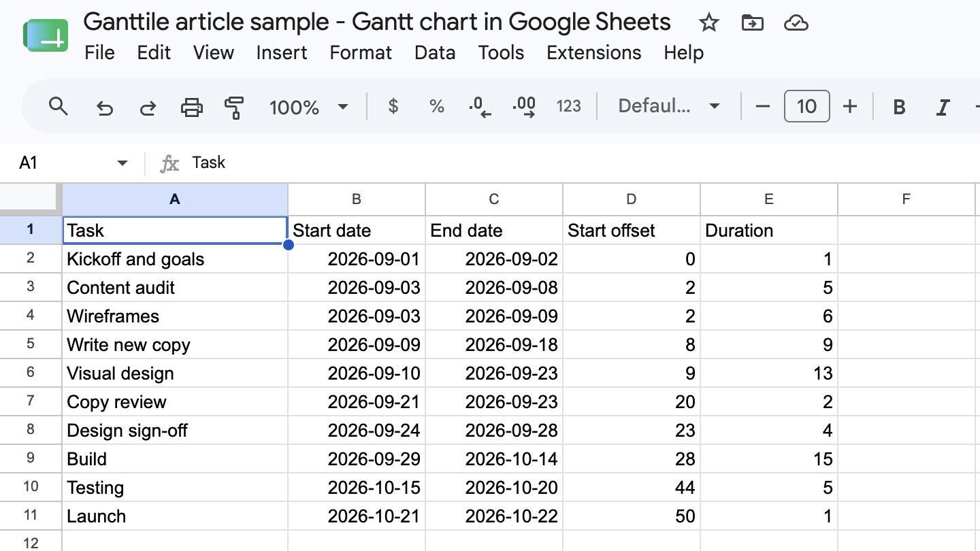
Task: Open the Insert menu
Action: [281, 53]
